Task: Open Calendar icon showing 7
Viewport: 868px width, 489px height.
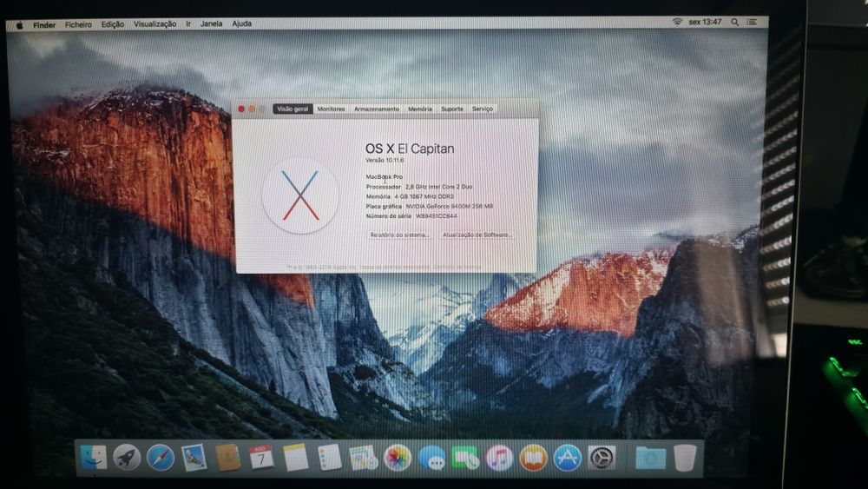Action: (260, 458)
